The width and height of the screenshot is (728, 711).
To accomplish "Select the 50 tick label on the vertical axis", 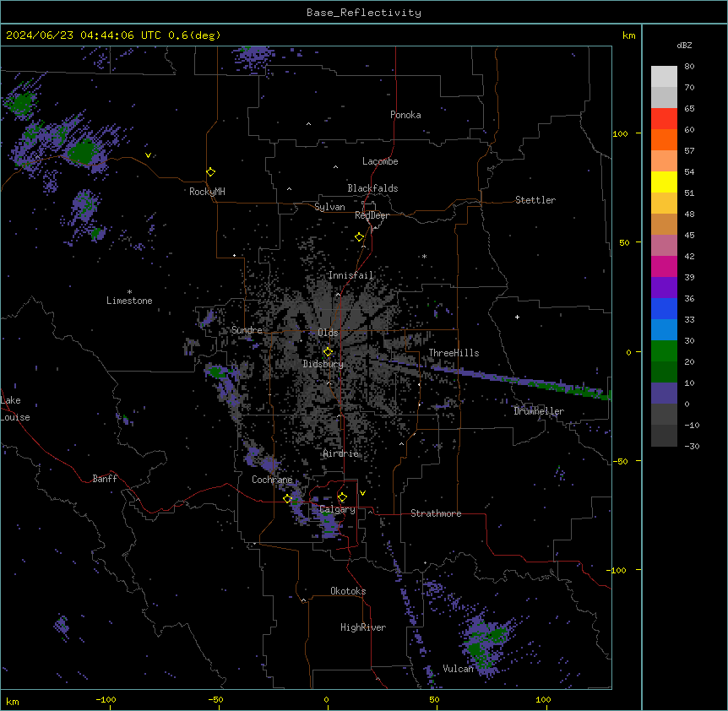I will (x=624, y=242).
